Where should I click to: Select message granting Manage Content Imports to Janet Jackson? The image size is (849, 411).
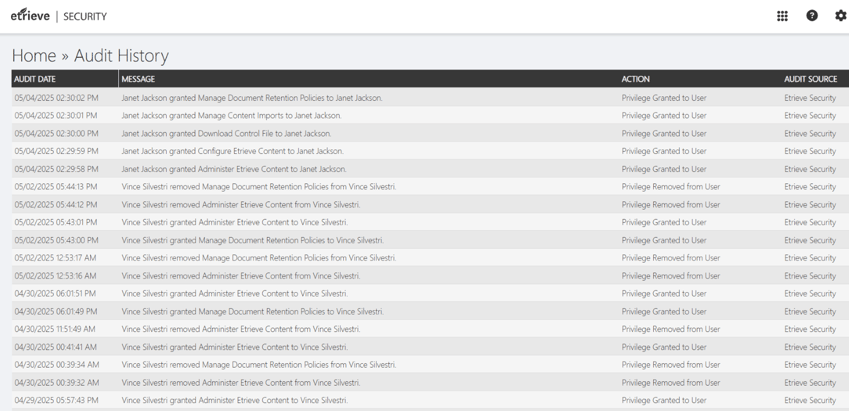coord(231,116)
